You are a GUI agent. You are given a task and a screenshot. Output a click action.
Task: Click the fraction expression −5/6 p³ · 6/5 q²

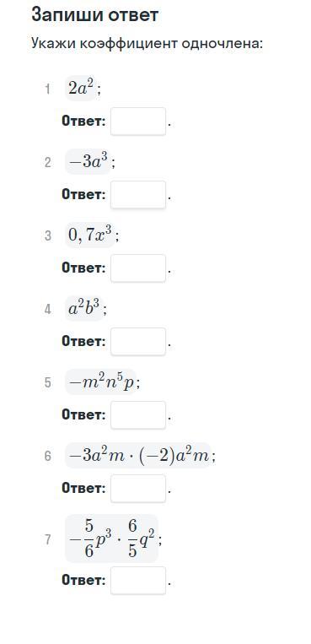(x=111, y=538)
